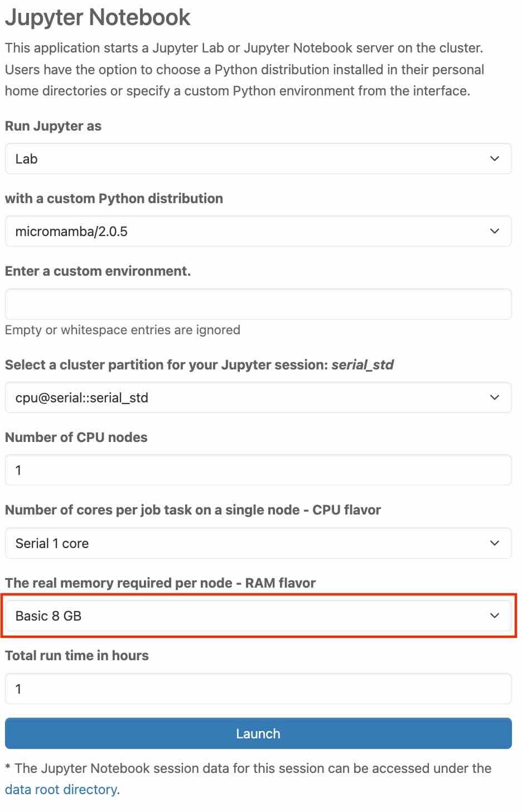Click chevron beside Basic 8 GB
The width and height of the screenshot is (522, 812).
click(494, 616)
